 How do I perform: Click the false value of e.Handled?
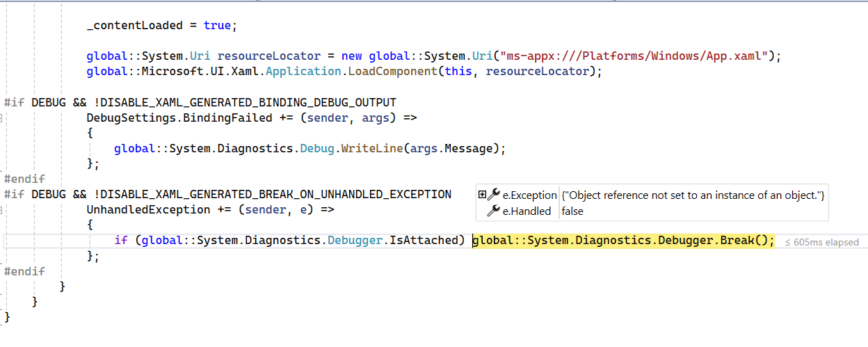click(x=572, y=211)
